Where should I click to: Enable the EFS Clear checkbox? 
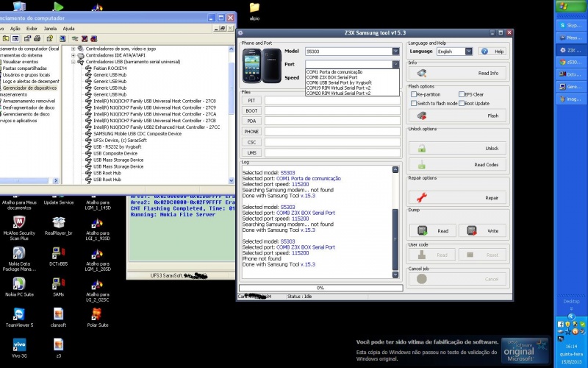pyautogui.click(x=462, y=94)
